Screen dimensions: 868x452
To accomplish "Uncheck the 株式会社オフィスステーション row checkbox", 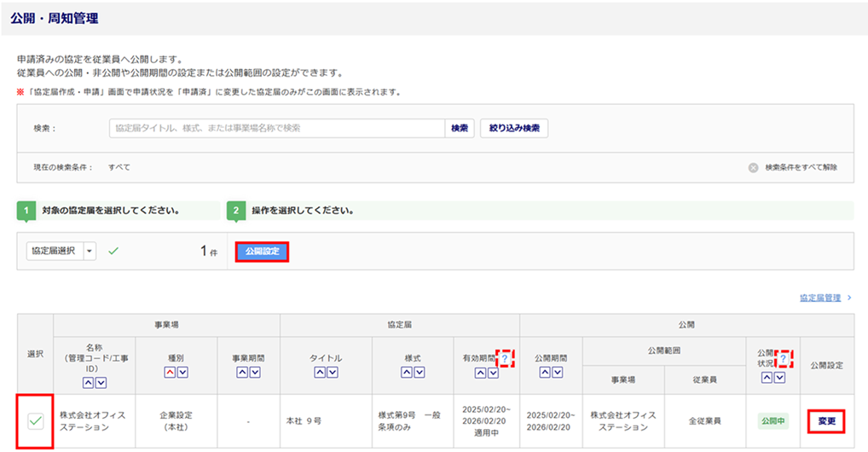I will point(36,421).
